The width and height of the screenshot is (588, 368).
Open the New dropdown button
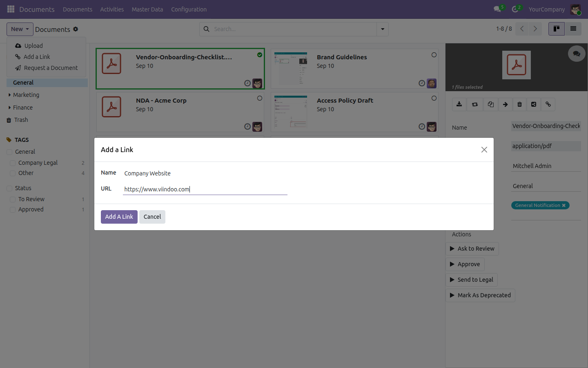(x=20, y=29)
